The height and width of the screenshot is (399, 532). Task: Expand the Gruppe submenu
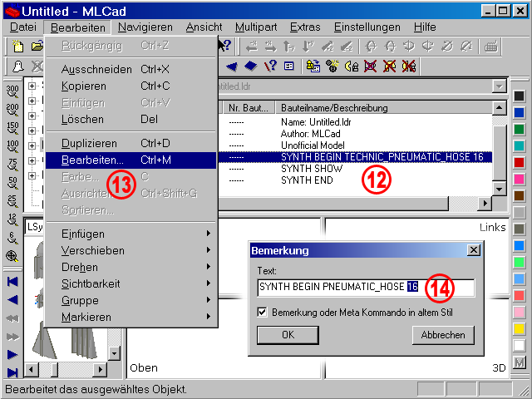(131, 300)
